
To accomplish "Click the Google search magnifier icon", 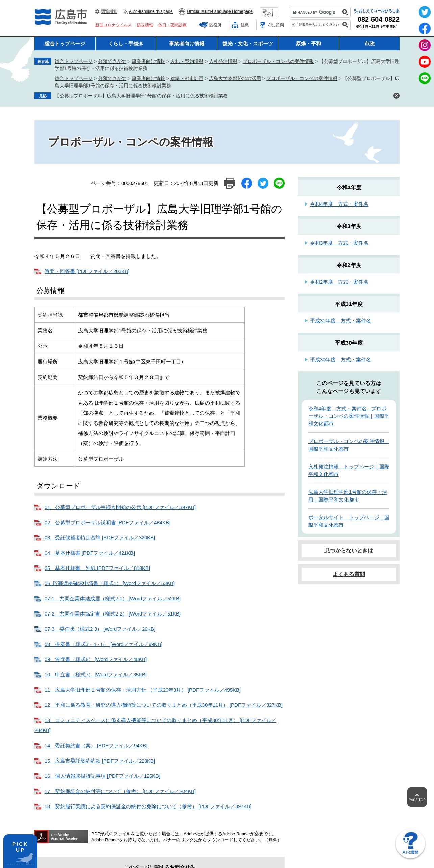I will [345, 12].
